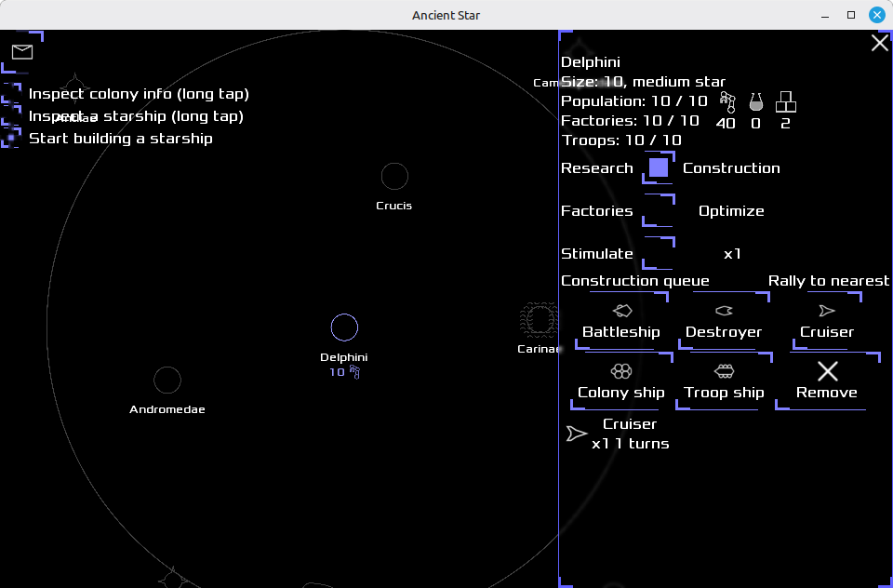Close the Delphini colony panel

click(879, 43)
